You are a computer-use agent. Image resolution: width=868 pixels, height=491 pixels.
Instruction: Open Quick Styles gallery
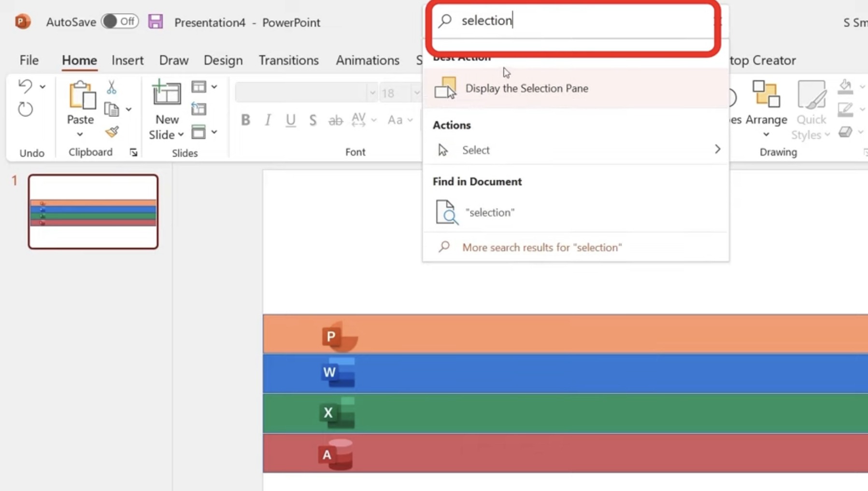(811, 110)
